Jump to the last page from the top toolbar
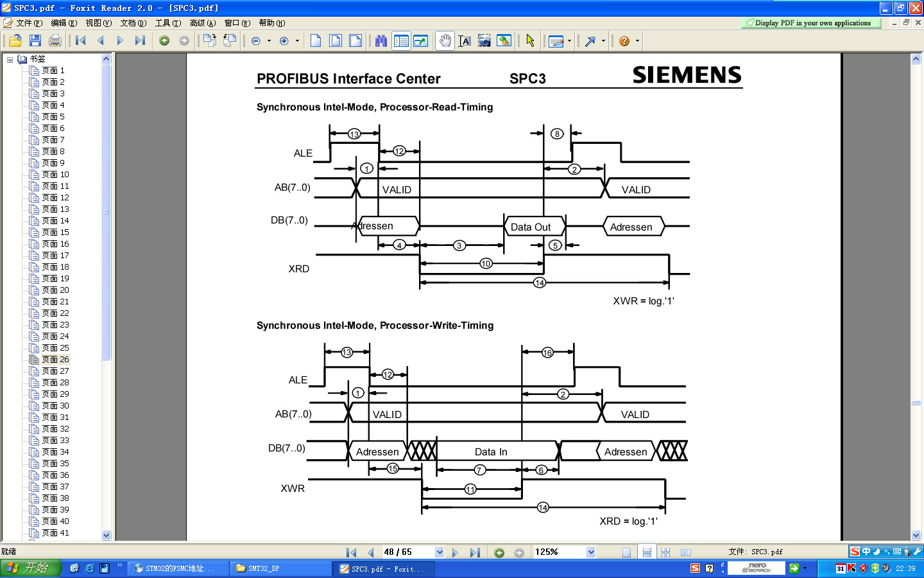924x578 pixels. click(140, 40)
